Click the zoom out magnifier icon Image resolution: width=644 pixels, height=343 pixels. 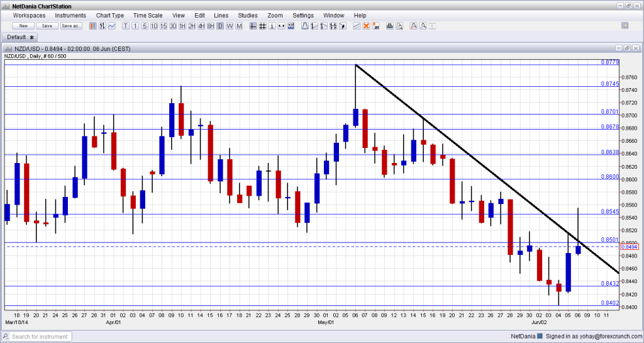423,26
